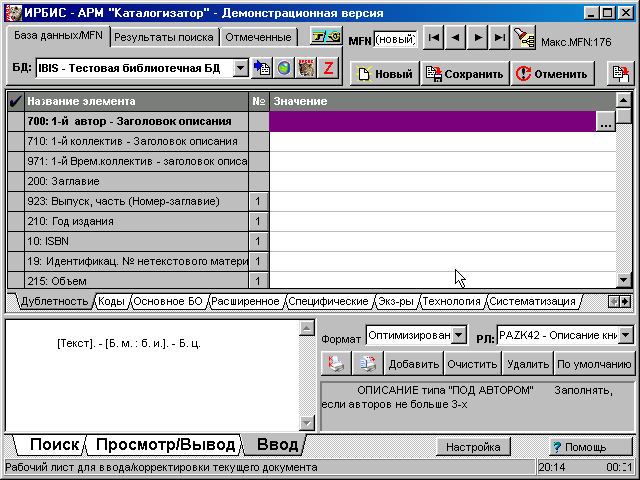Click the globe icon next to database selector

283,68
